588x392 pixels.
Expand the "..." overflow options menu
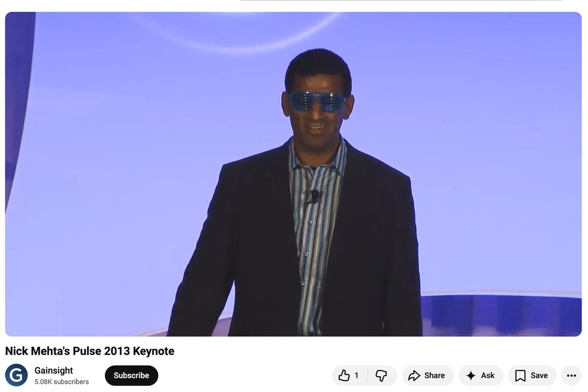(x=571, y=375)
